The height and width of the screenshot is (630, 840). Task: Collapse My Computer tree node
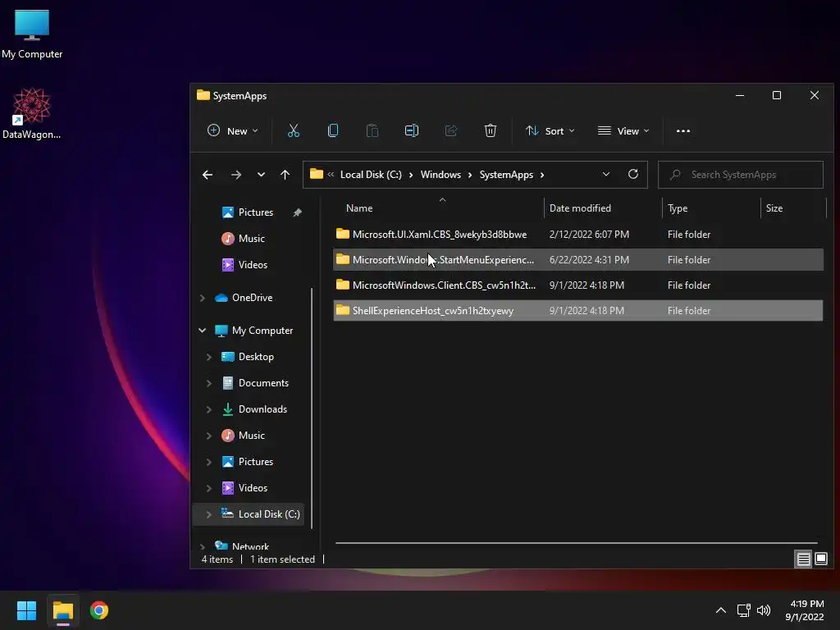tap(203, 331)
